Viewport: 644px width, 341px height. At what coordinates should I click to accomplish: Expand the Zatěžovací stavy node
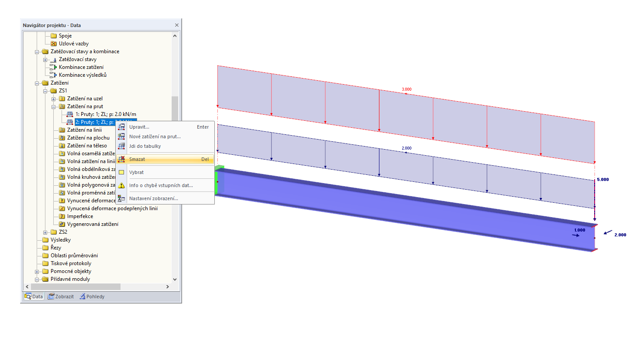[x=45, y=59]
